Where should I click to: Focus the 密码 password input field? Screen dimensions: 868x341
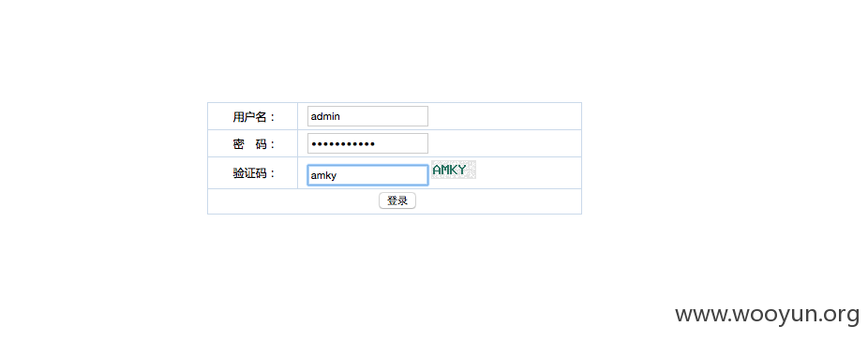(367, 143)
